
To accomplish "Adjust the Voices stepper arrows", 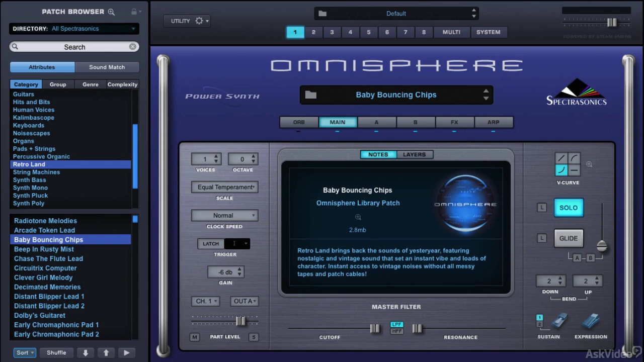I will coord(216,159).
